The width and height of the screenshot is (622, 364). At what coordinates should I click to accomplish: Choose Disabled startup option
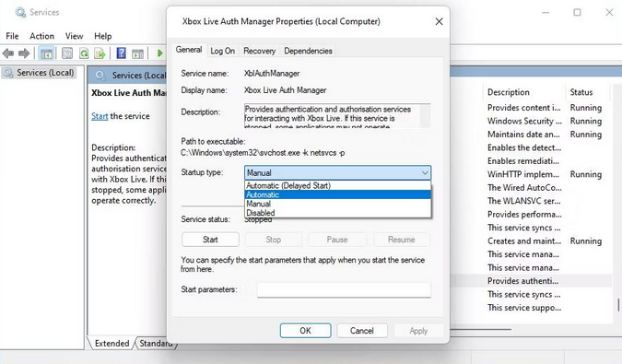(x=337, y=213)
